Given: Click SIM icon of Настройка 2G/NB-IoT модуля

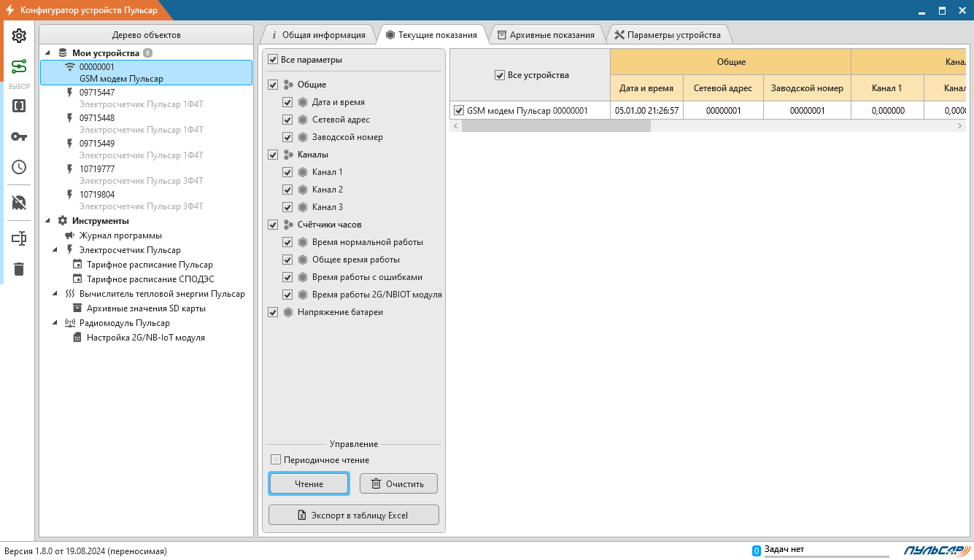Looking at the screenshot, I should coord(77,338).
